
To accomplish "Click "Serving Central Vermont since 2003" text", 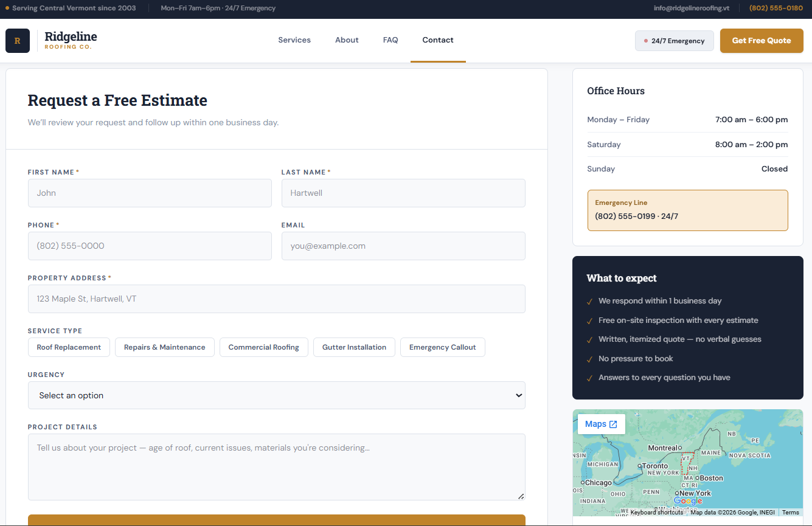I will pos(74,8).
